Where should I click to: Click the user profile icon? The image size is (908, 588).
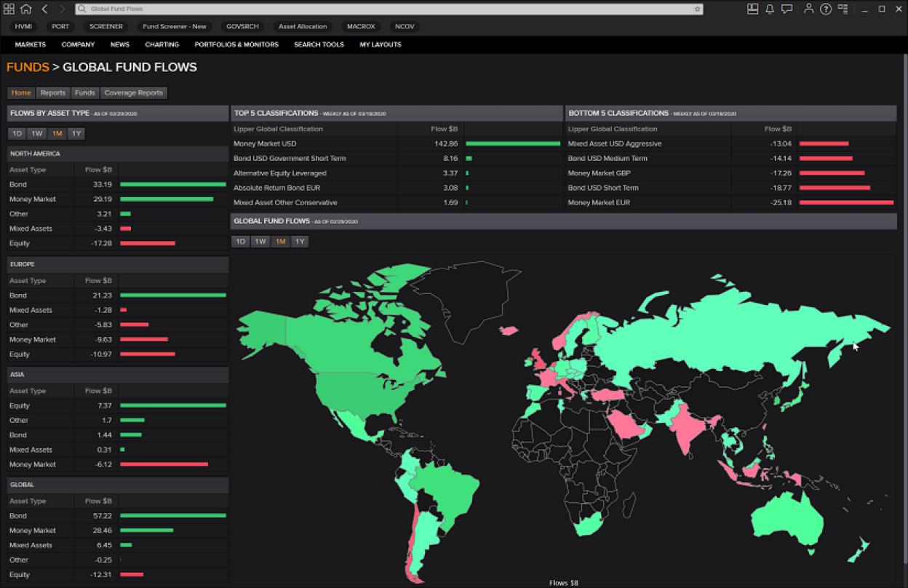tap(806, 9)
